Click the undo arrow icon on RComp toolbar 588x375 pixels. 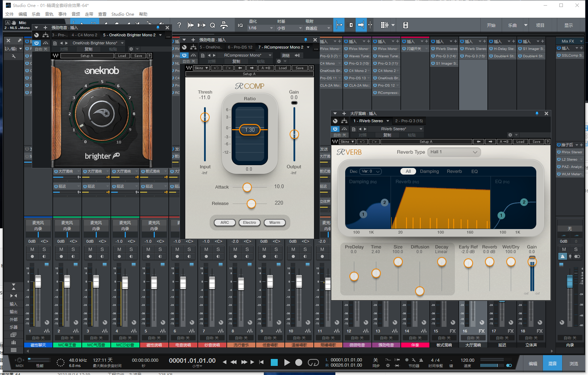[x=216, y=68]
